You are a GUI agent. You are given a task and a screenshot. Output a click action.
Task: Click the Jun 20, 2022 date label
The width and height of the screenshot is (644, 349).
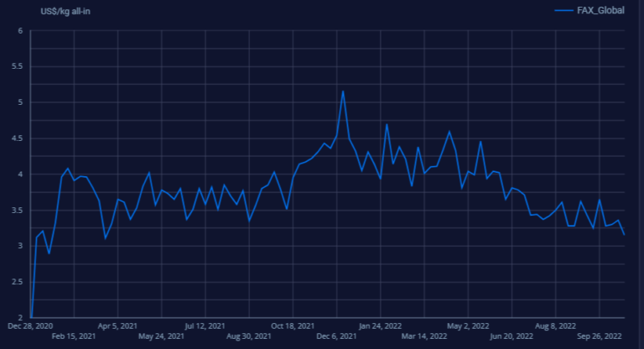[512, 336]
